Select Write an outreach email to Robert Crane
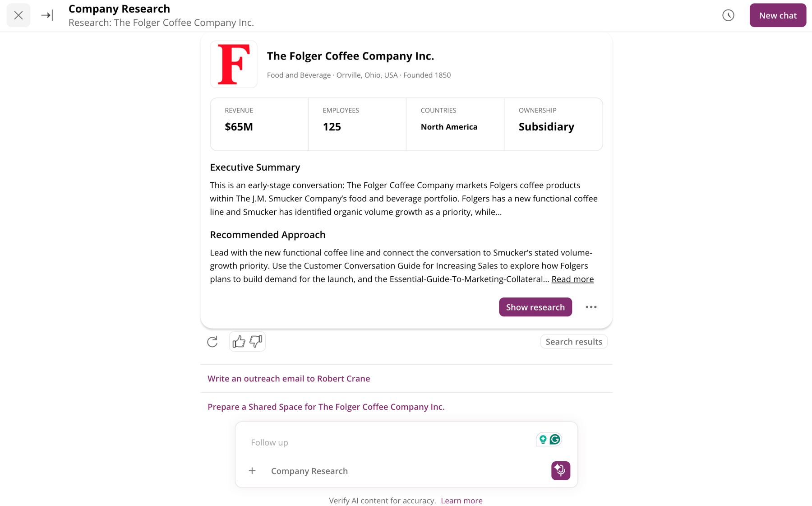The height and width of the screenshot is (506, 812). 289,379
